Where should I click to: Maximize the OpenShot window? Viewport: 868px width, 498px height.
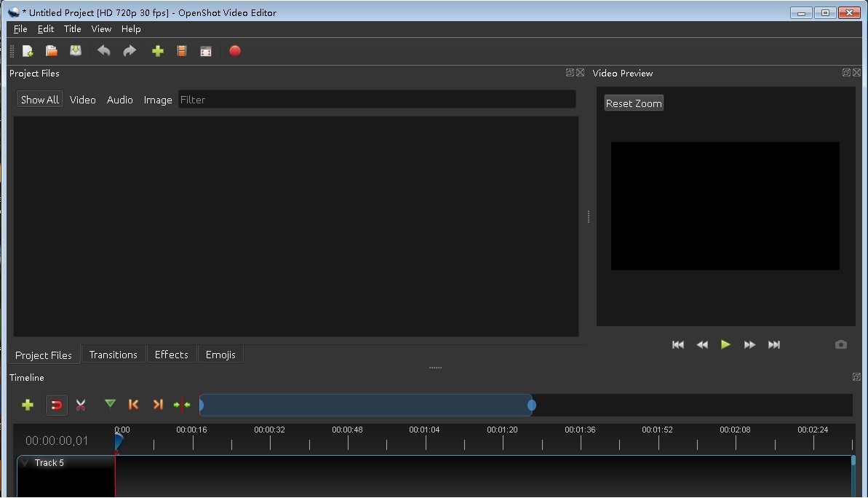(825, 12)
